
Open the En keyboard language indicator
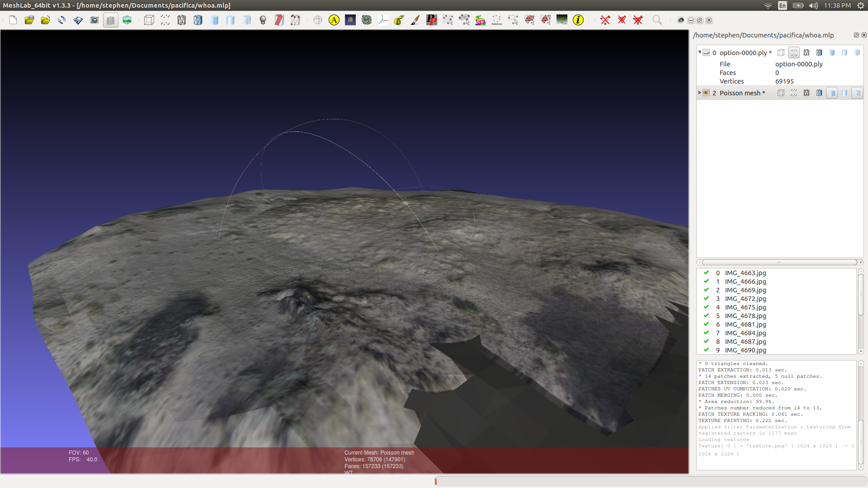[x=783, y=5]
